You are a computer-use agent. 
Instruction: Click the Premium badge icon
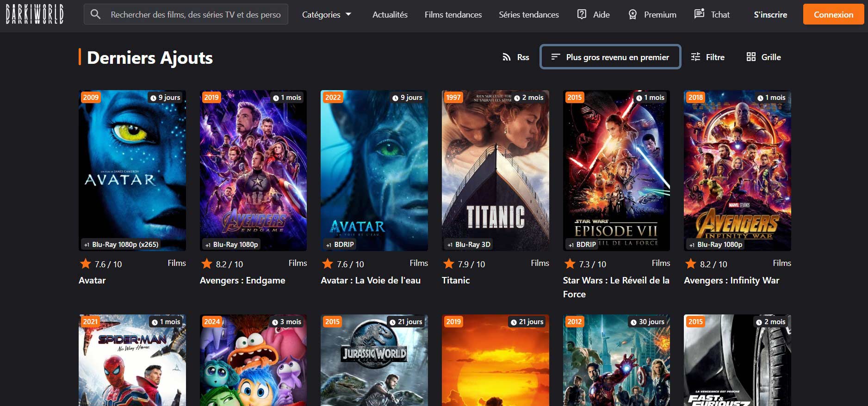632,14
